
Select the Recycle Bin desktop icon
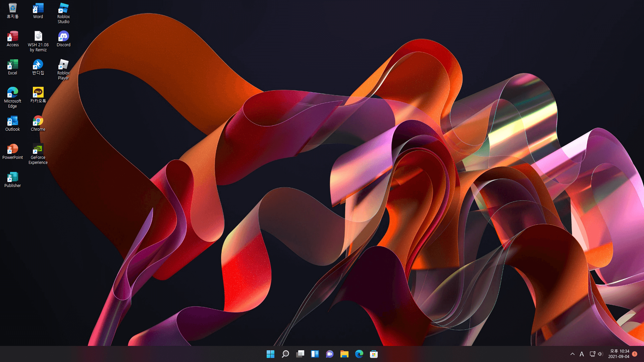[13, 11]
